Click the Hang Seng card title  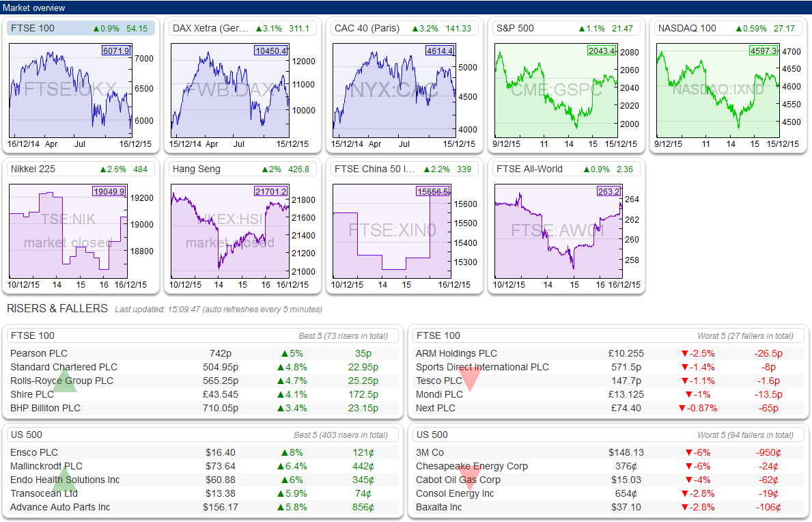(x=196, y=169)
